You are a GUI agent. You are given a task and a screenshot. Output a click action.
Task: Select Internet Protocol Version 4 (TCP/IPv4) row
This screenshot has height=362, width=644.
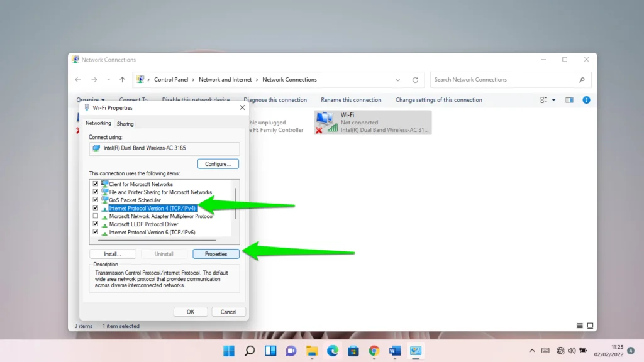click(152, 208)
